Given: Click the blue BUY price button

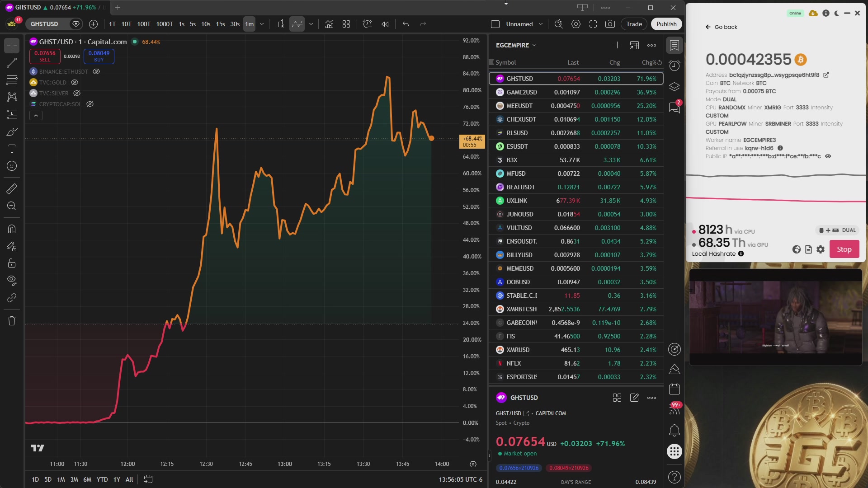Looking at the screenshot, I should point(99,56).
